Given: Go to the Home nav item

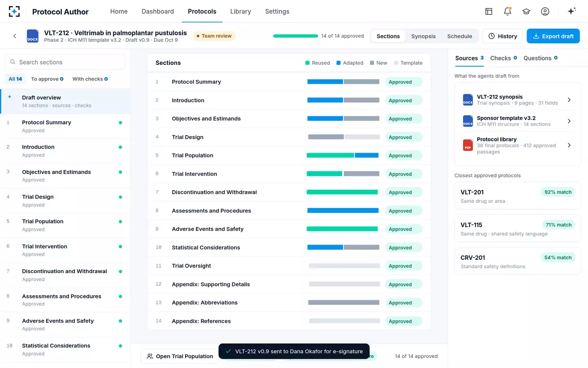Looking at the screenshot, I should 119,11.
